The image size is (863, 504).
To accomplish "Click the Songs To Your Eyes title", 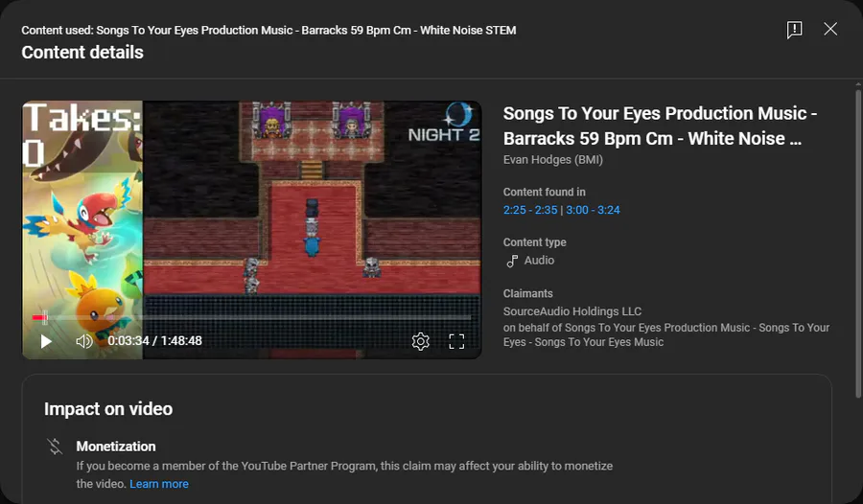I will click(x=660, y=126).
